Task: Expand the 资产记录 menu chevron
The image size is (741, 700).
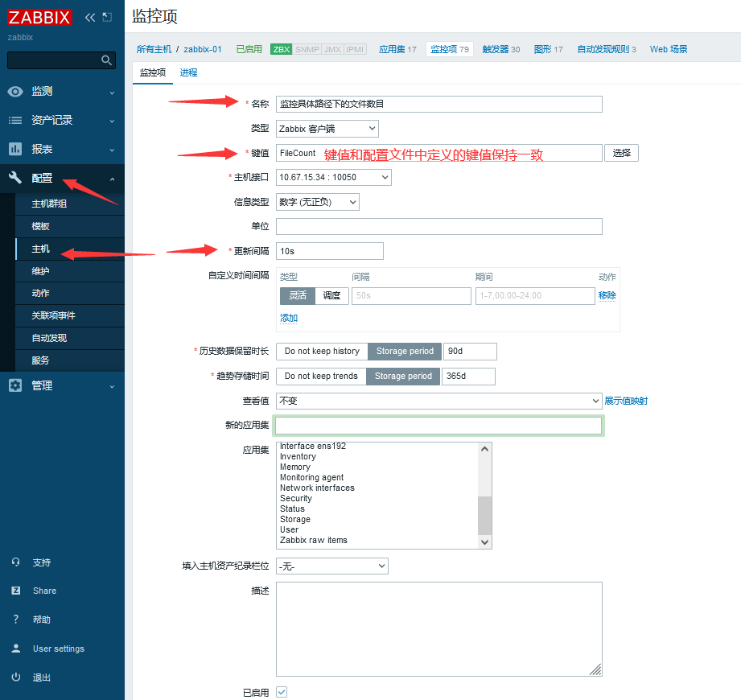Action: [x=112, y=121]
